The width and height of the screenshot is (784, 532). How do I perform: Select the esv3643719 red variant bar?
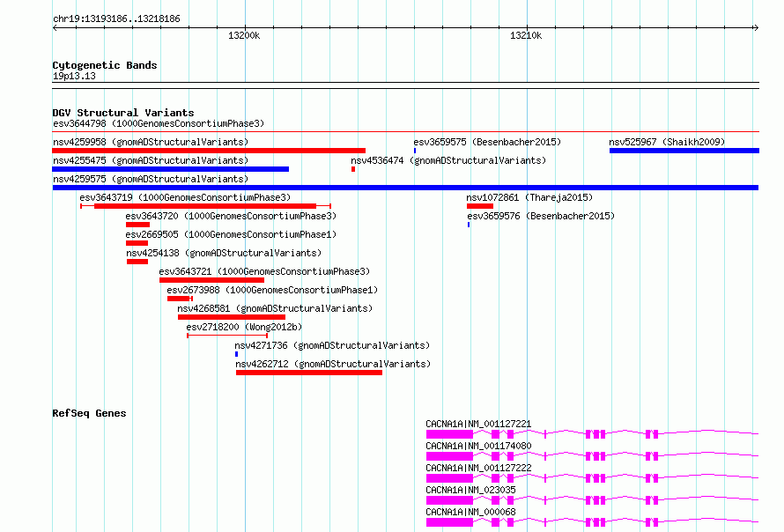click(x=205, y=206)
